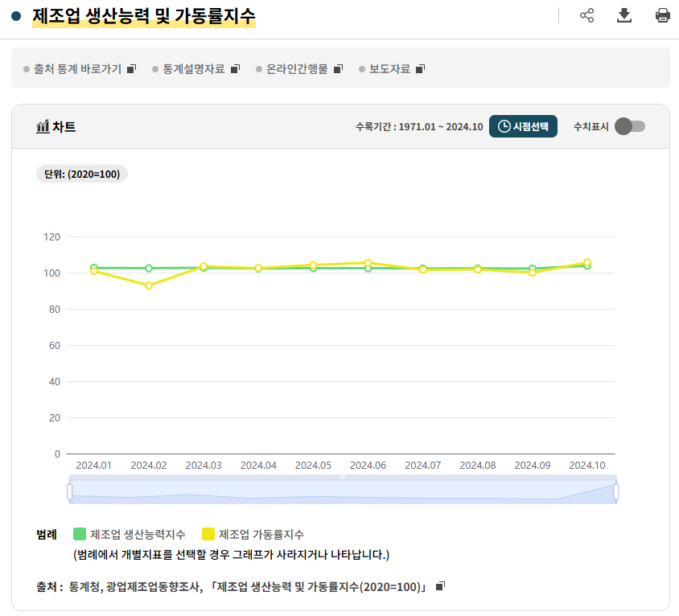Click the share icon

586,15
